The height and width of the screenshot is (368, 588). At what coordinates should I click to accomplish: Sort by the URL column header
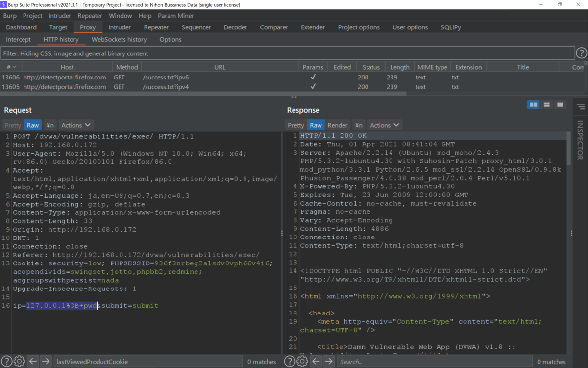click(x=220, y=67)
